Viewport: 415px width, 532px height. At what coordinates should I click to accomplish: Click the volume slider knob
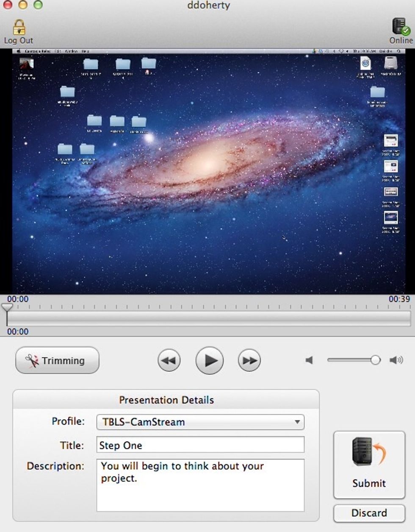375,360
